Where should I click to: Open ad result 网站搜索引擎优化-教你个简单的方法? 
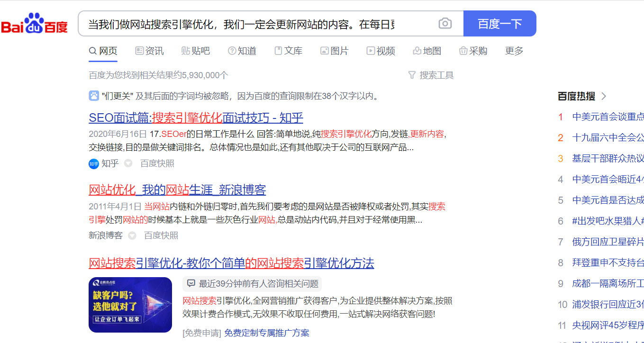click(x=231, y=263)
